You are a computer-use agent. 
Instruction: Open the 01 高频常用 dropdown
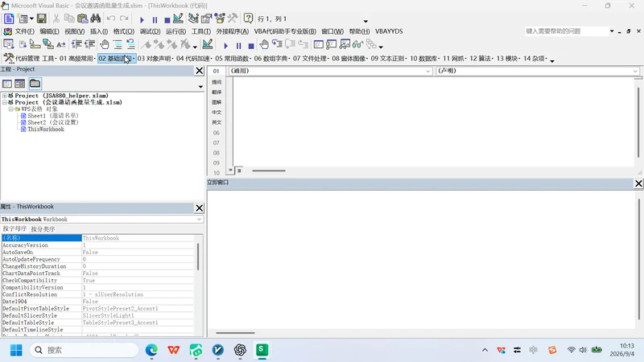pyautogui.click(x=77, y=59)
